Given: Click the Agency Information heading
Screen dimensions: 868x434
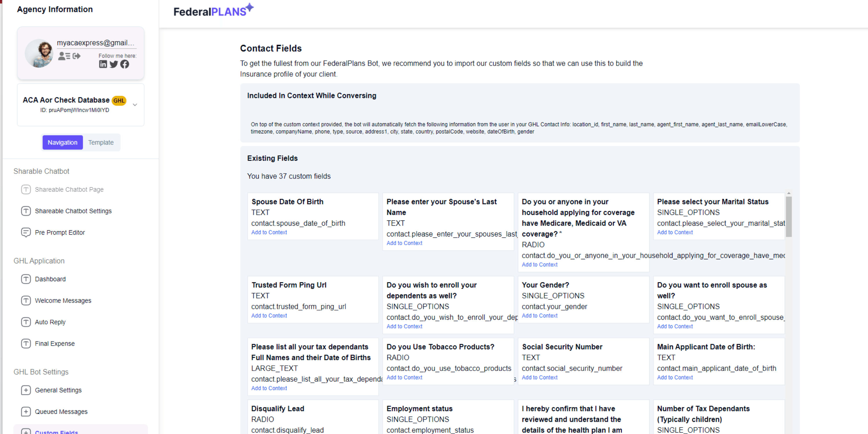Looking at the screenshot, I should click(55, 9).
